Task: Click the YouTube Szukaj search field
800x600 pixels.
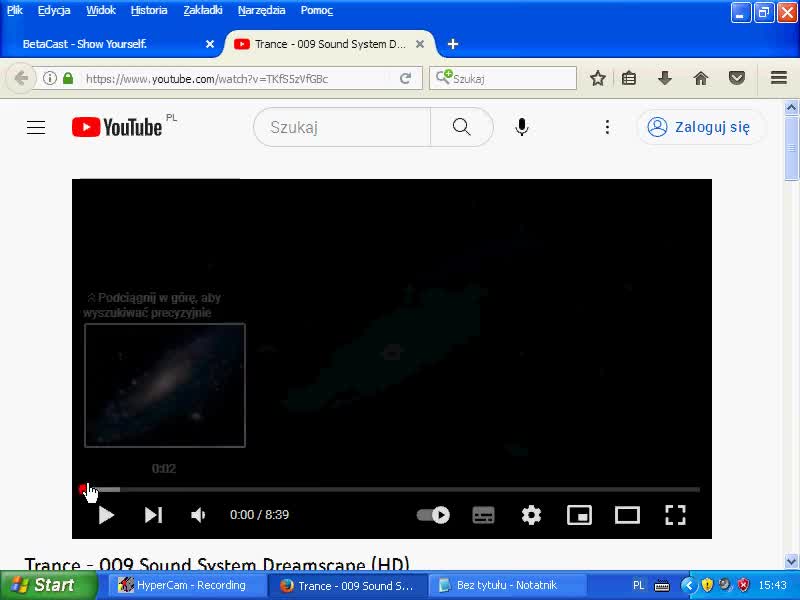Action: click(342, 127)
